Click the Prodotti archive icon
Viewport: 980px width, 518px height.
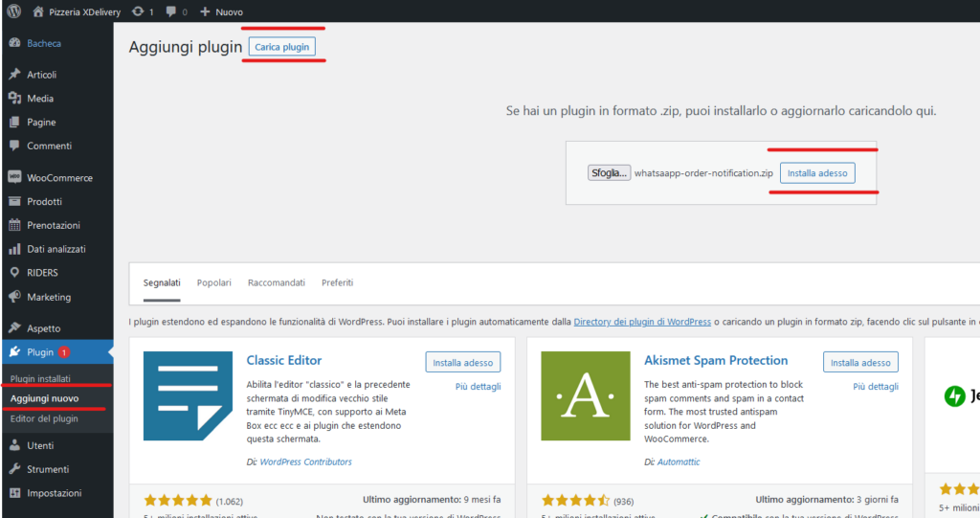(x=14, y=201)
